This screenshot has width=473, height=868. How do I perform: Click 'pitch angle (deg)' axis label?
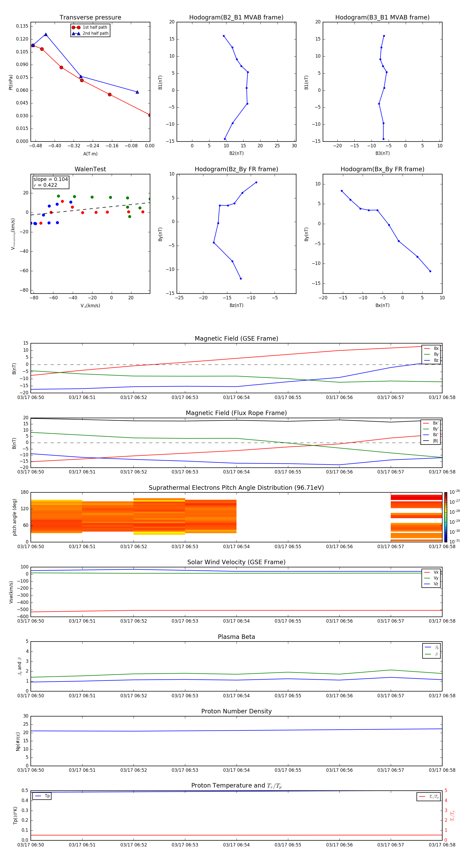point(14,517)
